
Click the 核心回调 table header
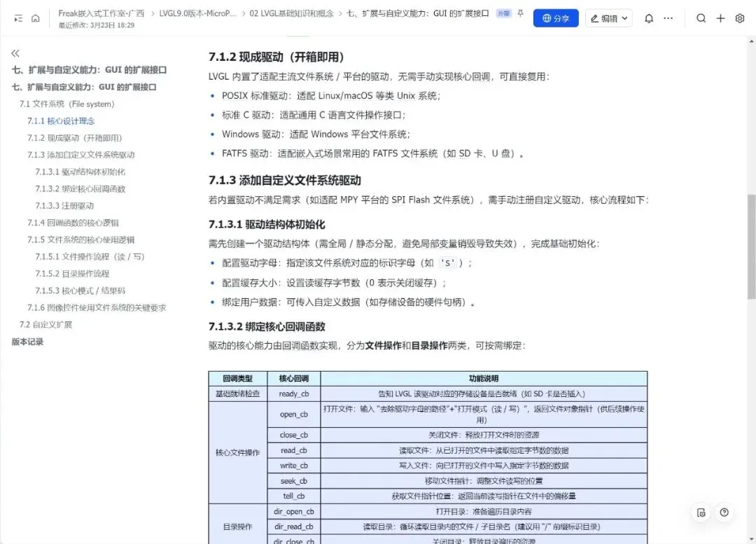(293, 379)
